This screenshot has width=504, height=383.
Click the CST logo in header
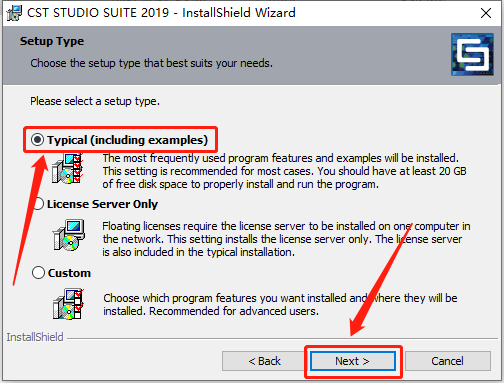(x=472, y=54)
